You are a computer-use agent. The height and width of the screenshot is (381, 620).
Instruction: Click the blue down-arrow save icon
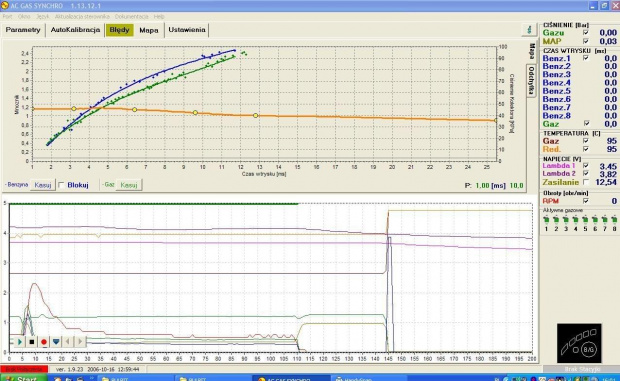[56, 341]
